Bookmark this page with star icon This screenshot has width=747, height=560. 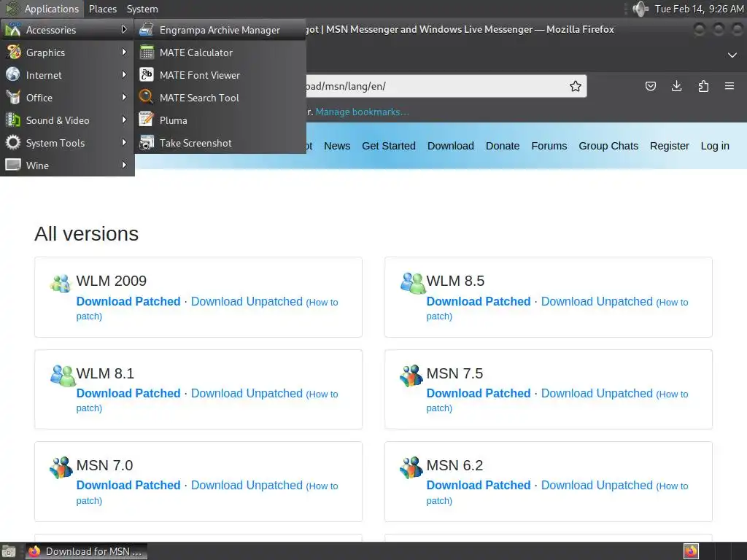pyautogui.click(x=575, y=86)
